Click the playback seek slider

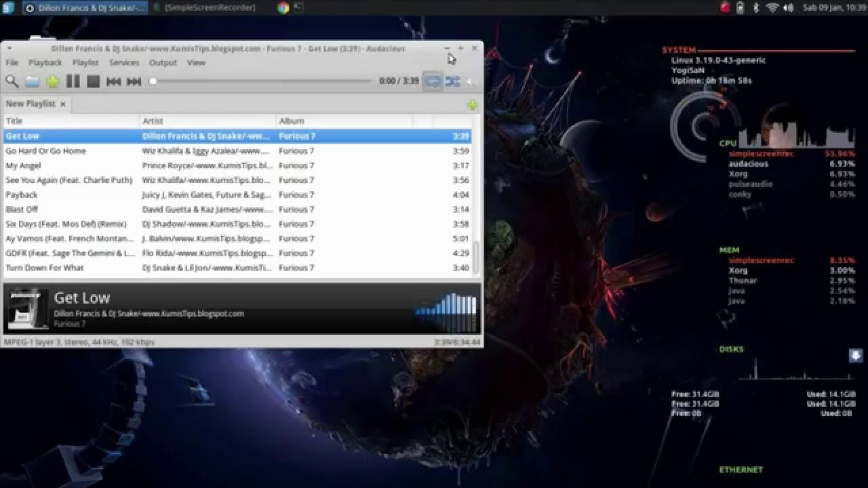[x=261, y=81]
